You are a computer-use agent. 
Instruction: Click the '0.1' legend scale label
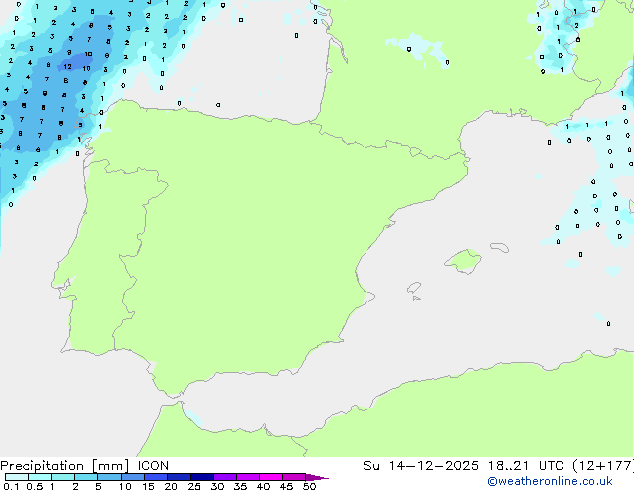11,486
